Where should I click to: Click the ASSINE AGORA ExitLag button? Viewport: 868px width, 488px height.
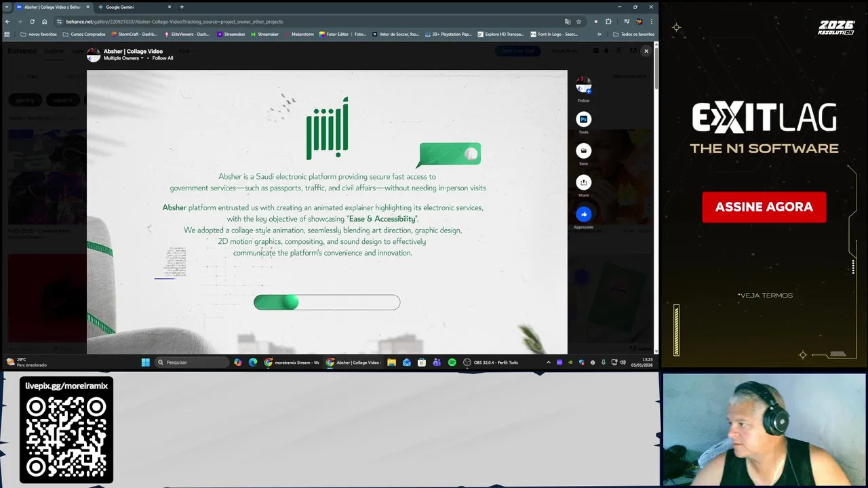pyautogui.click(x=764, y=207)
